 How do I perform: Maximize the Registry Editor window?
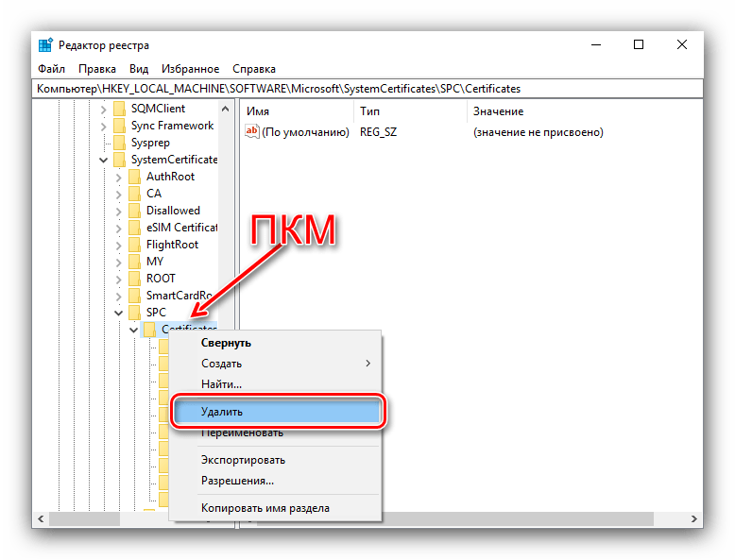pos(639,44)
